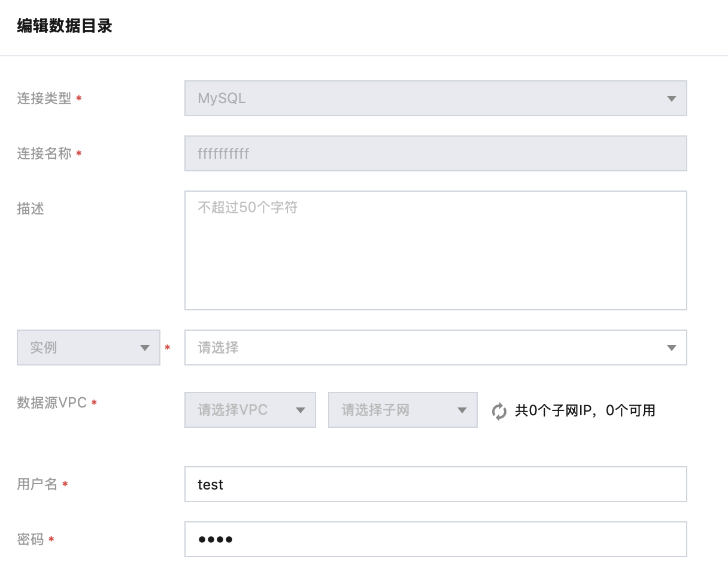
Task: Click the 连接类型 field label
Action: coord(44,98)
